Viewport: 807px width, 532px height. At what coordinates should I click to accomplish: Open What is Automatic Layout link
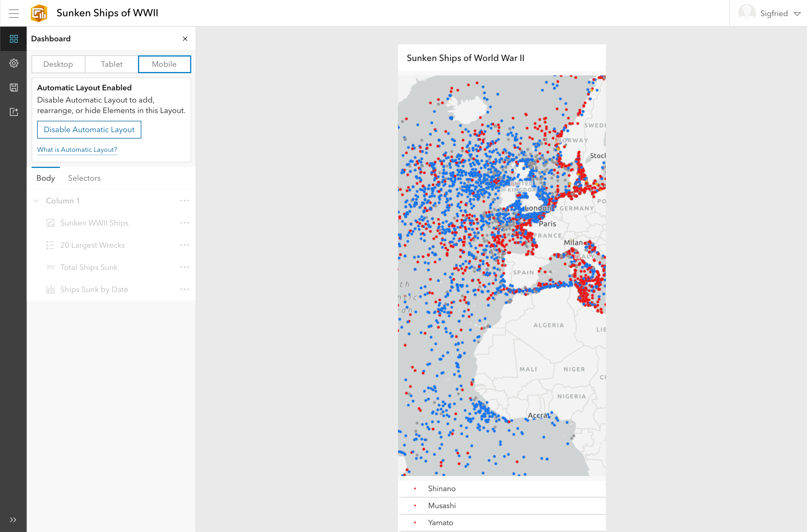[x=77, y=150]
